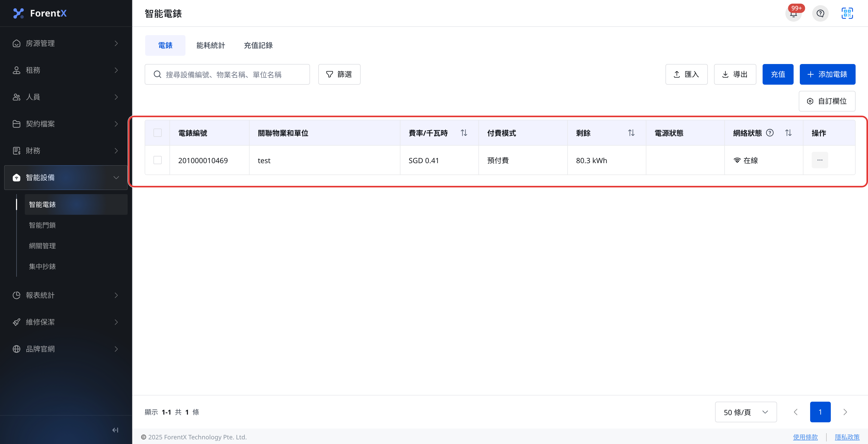Open 集中抄錶 in the sidebar
The width and height of the screenshot is (868, 444).
[x=76, y=266]
